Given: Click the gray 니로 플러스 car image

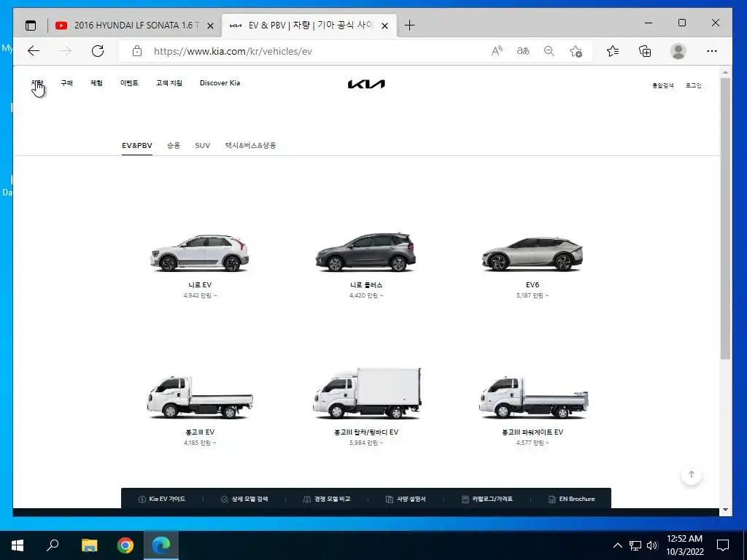Looking at the screenshot, I should [x=366, y=252].
